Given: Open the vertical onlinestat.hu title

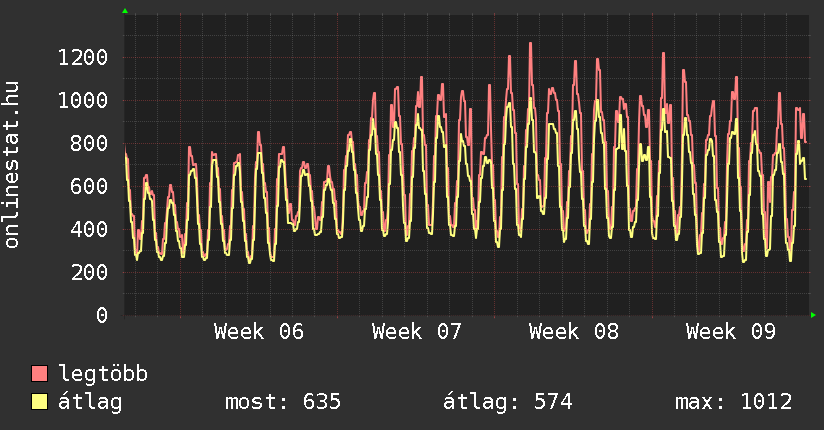Looking at the screenshot, I should 13,165.
